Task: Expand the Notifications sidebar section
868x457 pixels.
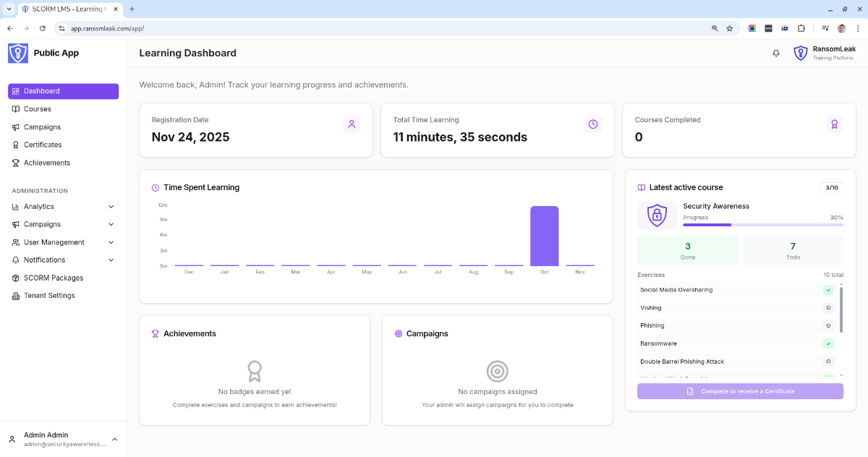Action: coord(111,260)
